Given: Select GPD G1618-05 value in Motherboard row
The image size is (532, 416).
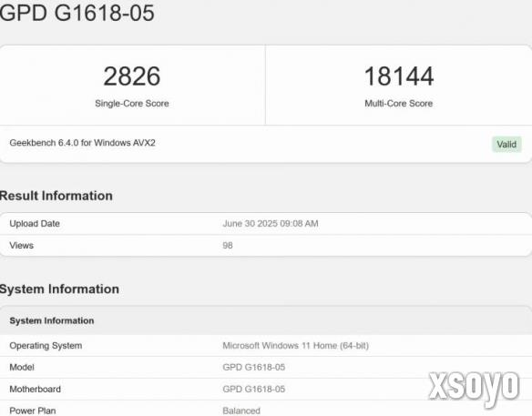Looking at the screenshot, I should coord(254,390).
